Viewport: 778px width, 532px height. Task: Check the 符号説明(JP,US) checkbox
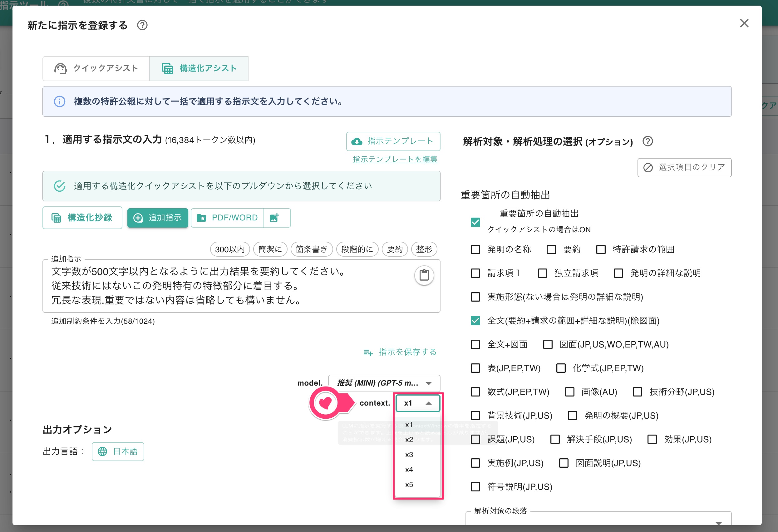[475, 487]
